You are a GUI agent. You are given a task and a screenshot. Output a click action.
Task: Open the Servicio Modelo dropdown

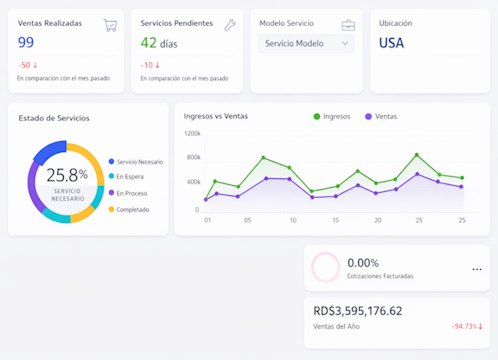[306, 44]
